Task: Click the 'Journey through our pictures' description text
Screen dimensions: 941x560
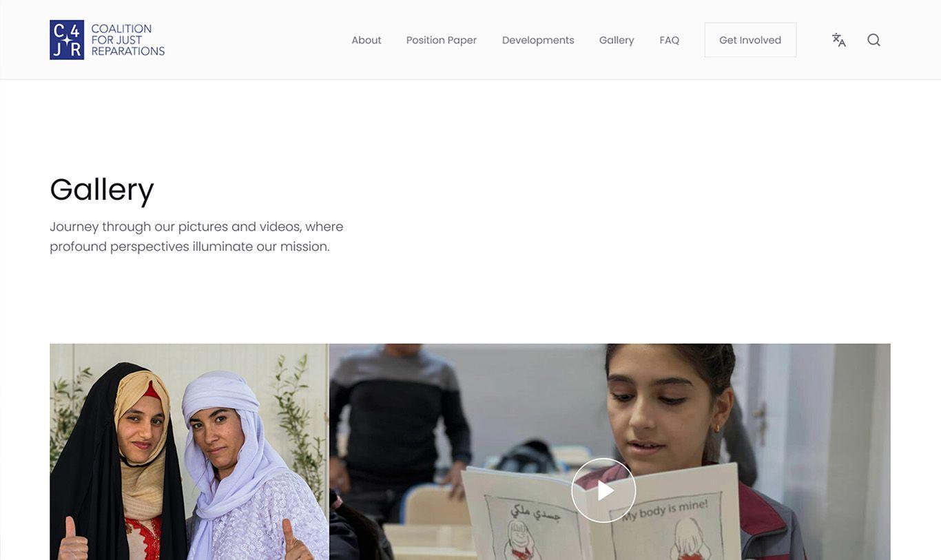Action: point(196,236)
